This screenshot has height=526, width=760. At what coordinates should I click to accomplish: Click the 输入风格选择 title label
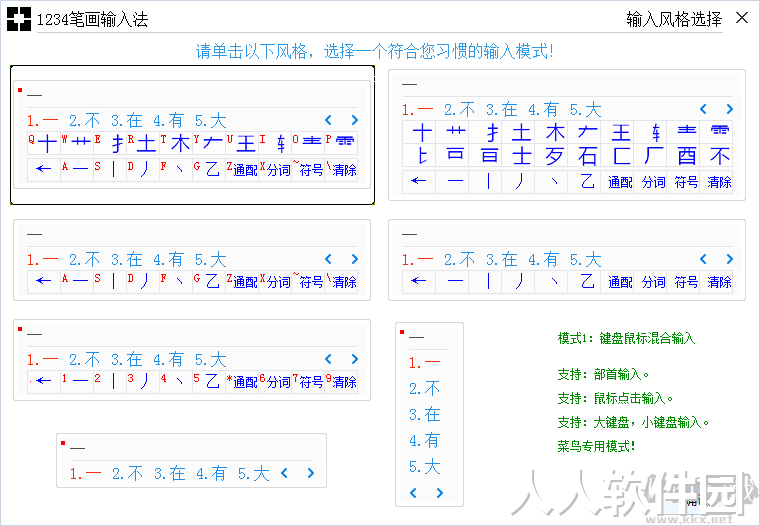point(674,19)
